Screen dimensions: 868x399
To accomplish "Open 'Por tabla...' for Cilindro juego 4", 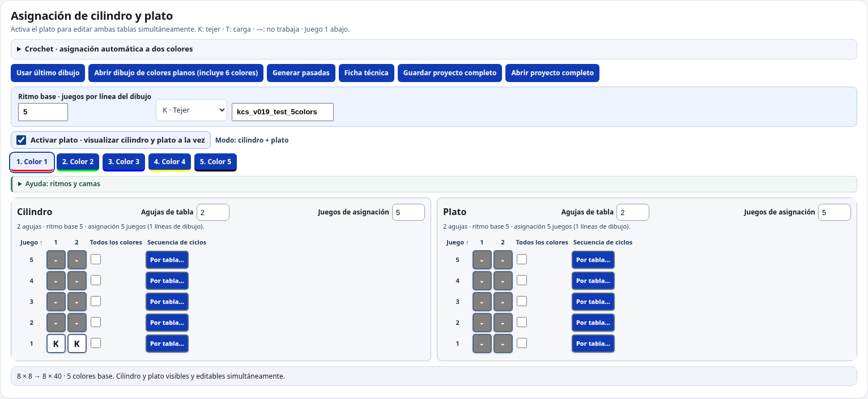I will click(167, 281).
